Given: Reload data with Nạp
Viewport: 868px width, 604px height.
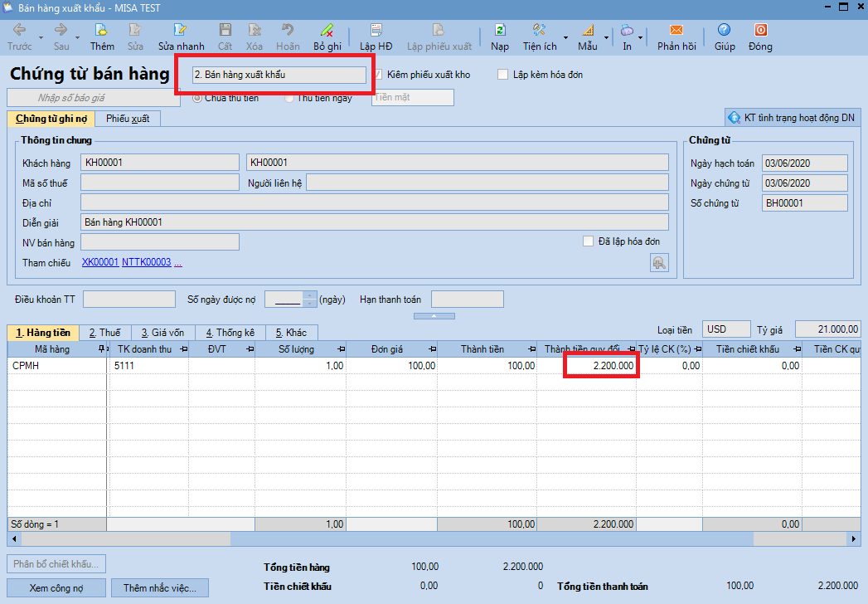Looking at the screenshot, I should [499, 37].
